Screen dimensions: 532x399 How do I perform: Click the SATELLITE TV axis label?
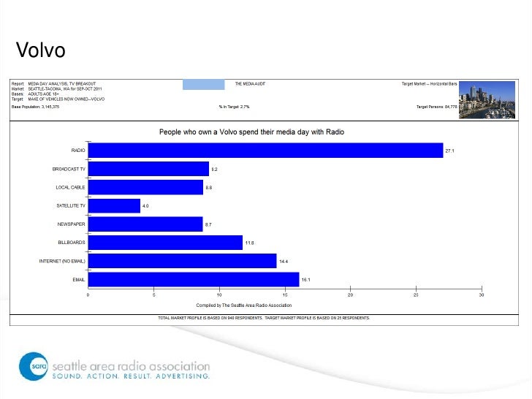(x=71, y=205)
